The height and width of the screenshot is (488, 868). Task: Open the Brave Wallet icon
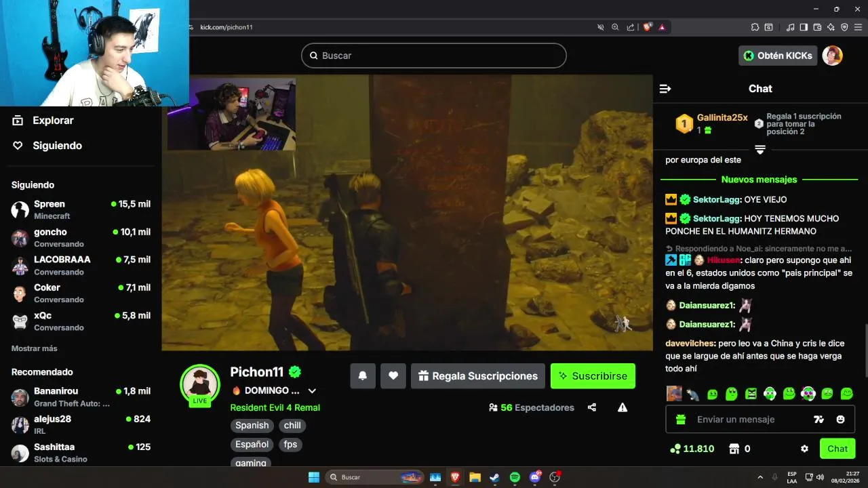coord(817,27)
